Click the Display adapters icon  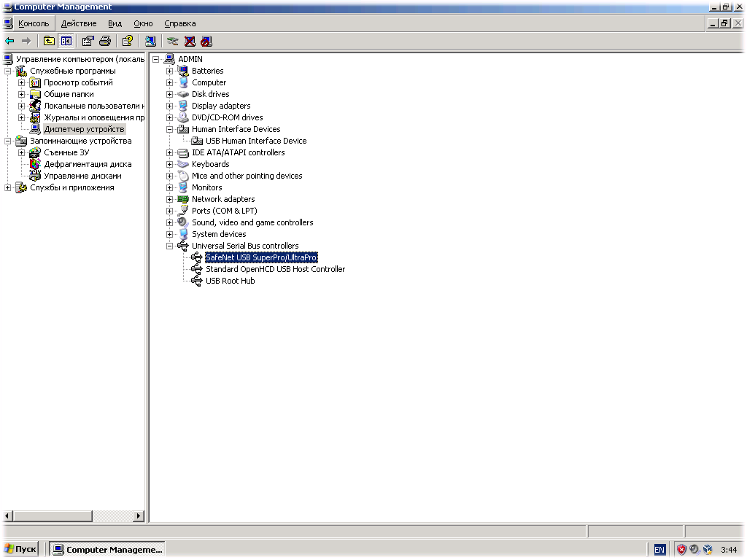(x=183, y=106)
